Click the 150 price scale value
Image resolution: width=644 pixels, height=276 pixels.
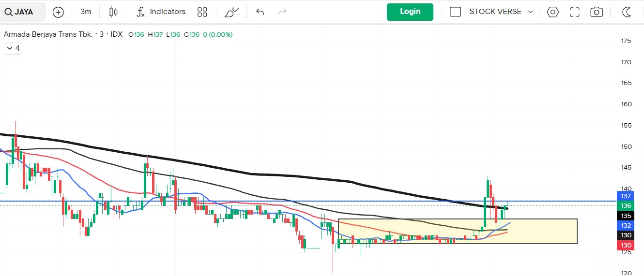pos(626,146)
